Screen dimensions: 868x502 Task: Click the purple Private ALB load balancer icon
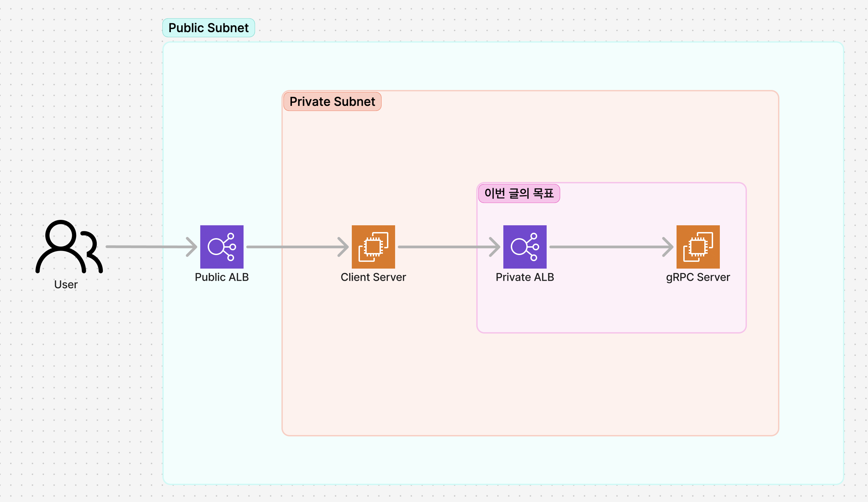525,247
